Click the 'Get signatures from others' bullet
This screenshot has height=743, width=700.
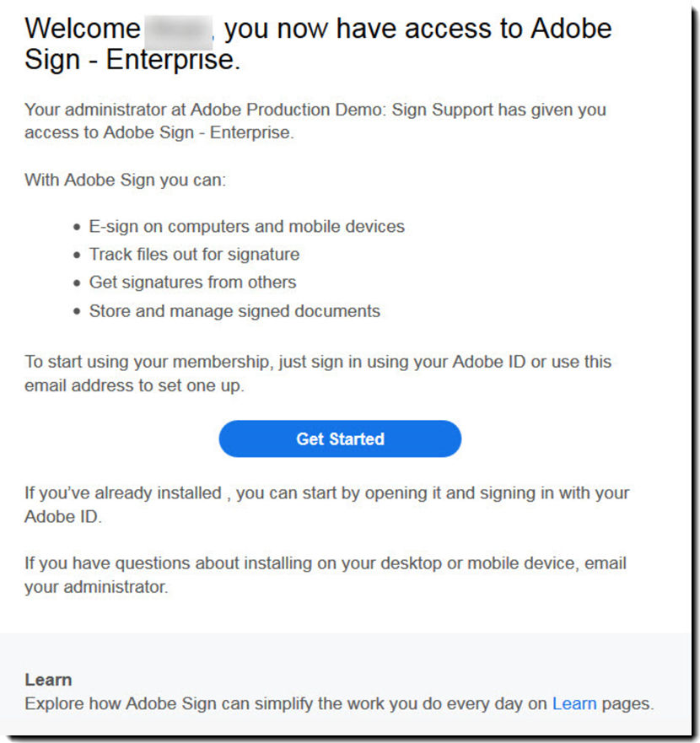click(x=192, y=282)
